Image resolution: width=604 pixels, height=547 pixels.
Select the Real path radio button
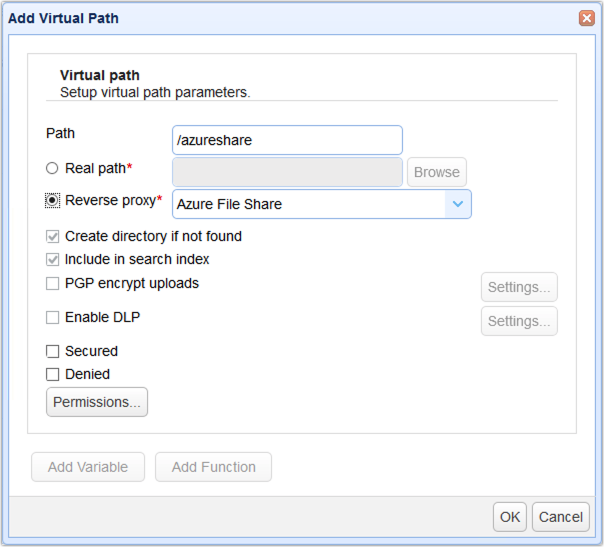pos(52,169)
